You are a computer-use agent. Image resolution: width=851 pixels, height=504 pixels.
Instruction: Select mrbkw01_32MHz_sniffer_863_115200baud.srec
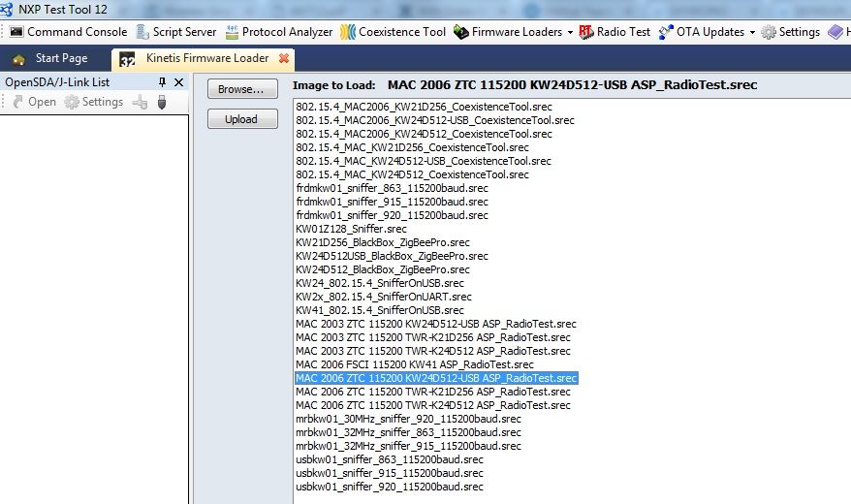408,432
